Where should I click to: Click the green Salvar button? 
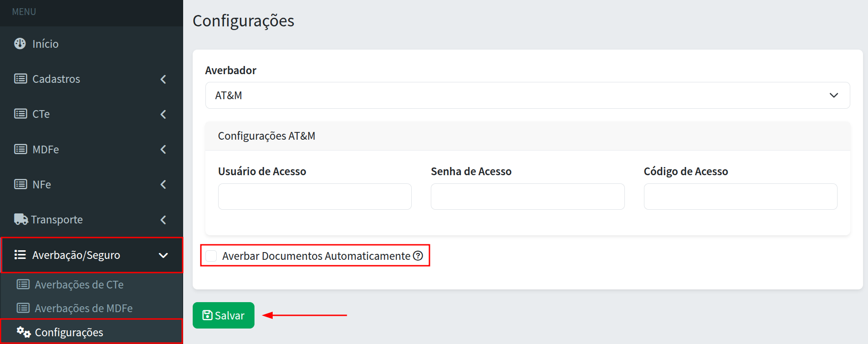pyautogui.click(x=223, y=315)
